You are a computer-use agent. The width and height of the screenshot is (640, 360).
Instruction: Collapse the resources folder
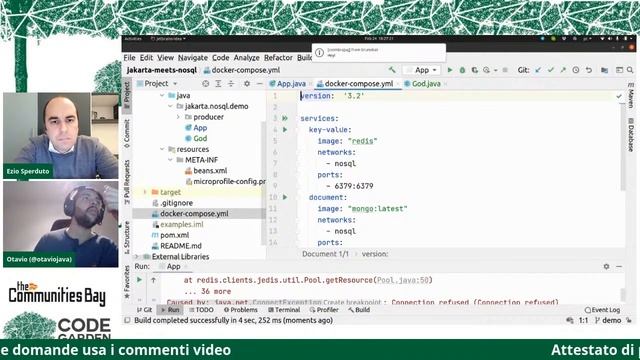162,149
